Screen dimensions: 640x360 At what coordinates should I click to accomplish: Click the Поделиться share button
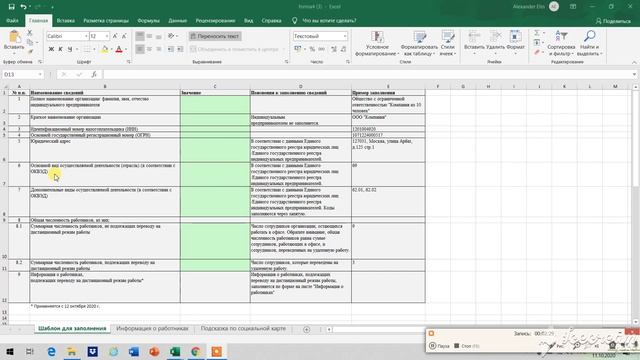pos(613,21)
